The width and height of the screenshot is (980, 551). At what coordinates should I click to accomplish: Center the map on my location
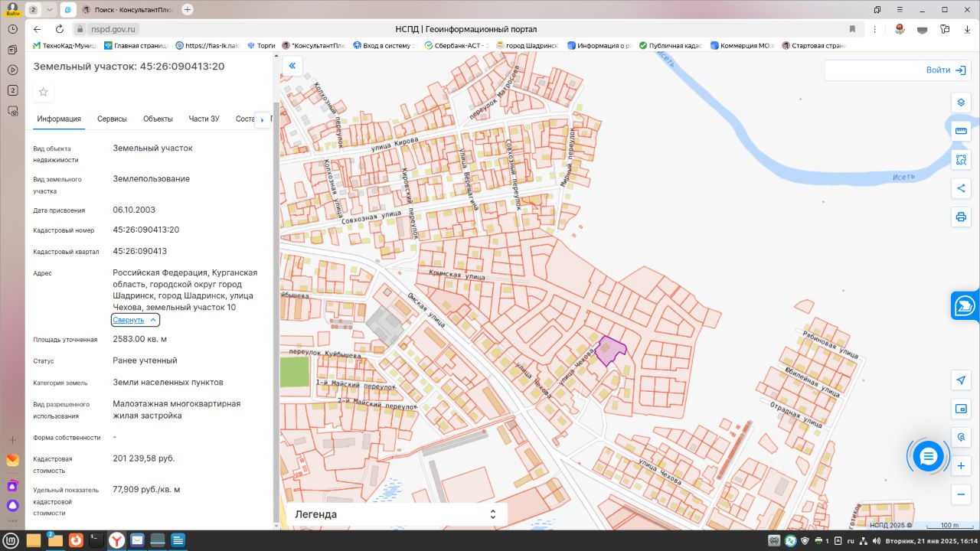click(x=961, y=380)
